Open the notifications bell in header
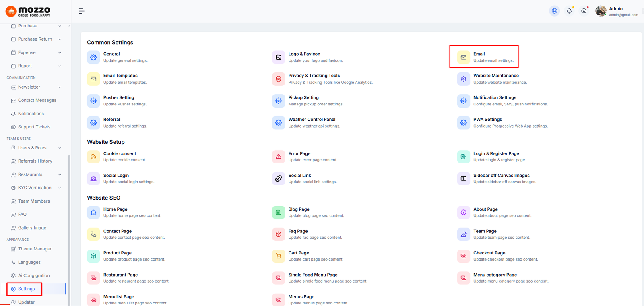 569,11
